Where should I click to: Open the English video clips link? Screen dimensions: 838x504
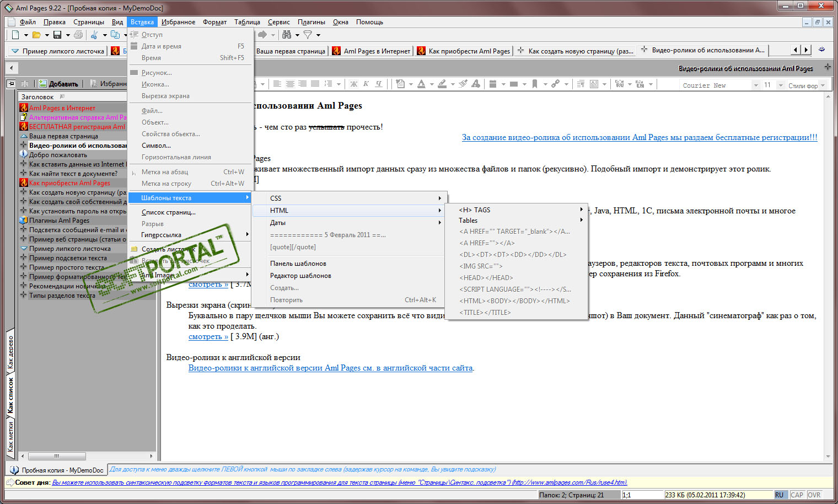click(330, 368)
